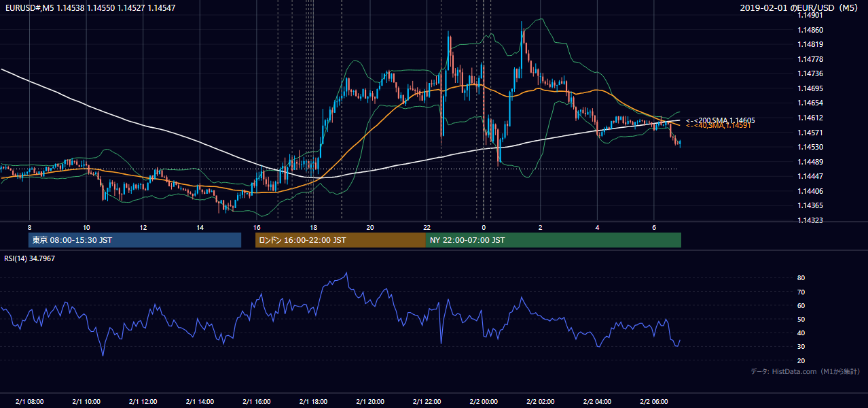The height and width of the screenshot is (408, 868).
Task: Click RSI scale level 40
Action: click(x=801, y=333)
